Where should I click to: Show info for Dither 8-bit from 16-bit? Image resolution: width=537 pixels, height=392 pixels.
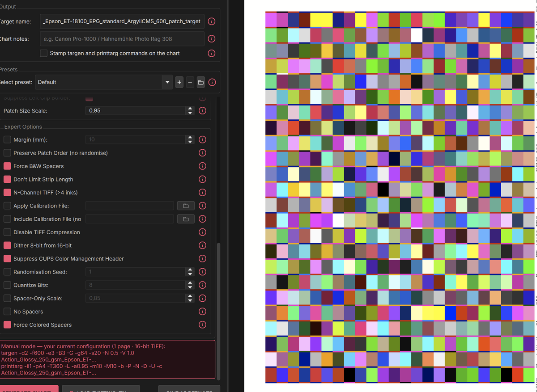coord(202,245)
